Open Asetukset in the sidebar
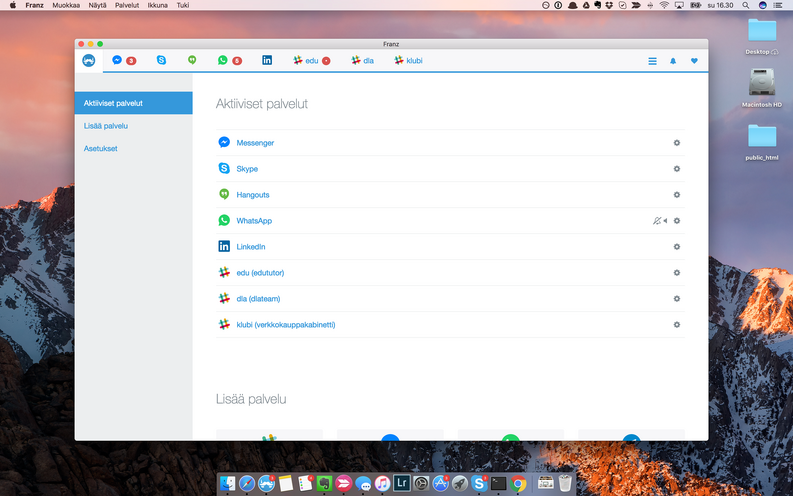 click(x=101, y=149)
